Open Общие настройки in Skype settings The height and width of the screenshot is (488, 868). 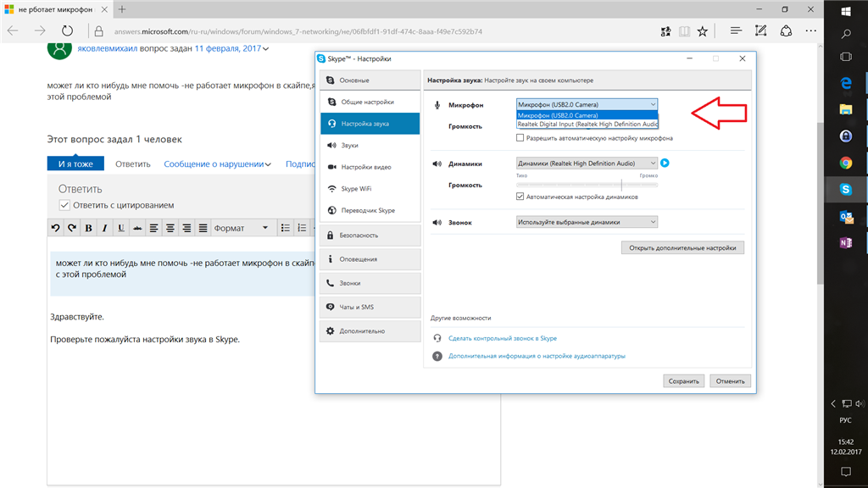point(370,102)
